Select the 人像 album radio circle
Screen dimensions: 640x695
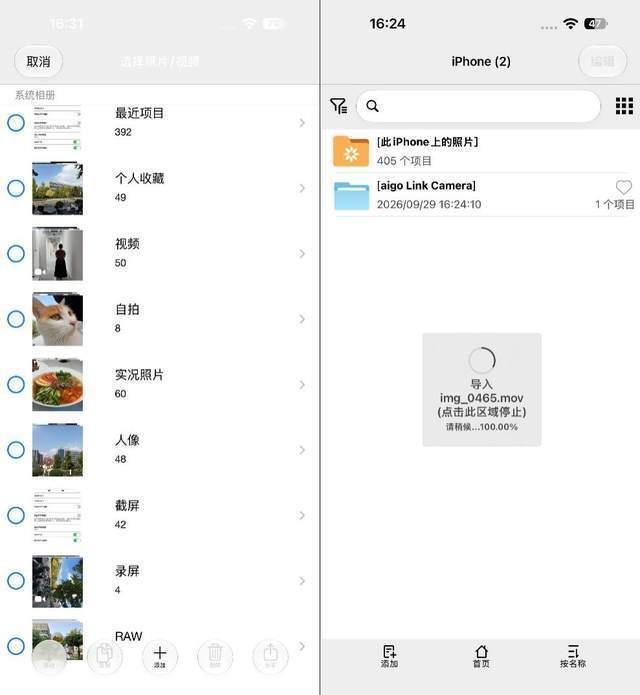point(16,450)
